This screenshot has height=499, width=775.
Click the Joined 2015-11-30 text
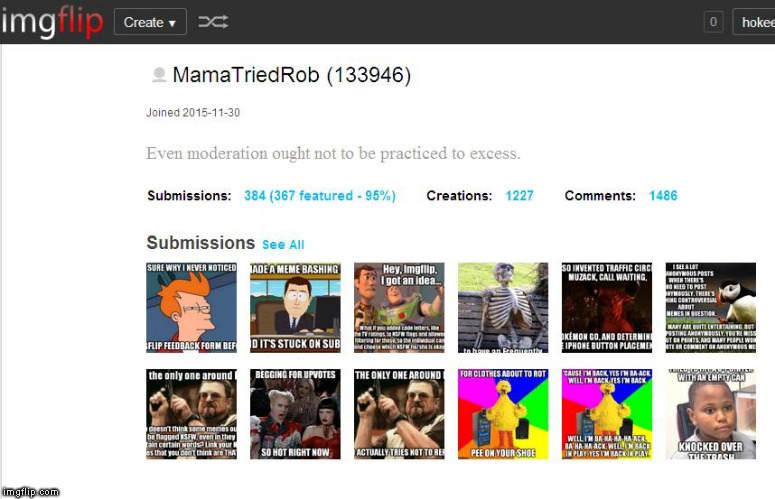pos(193,113)
